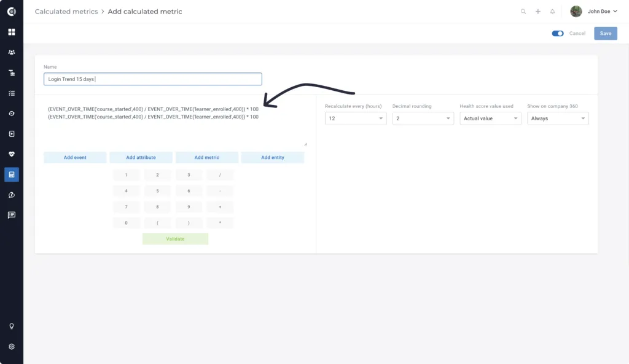629x364 pixels.
Task: Open settings gear icon in sidebar
Action: [12, 347]
